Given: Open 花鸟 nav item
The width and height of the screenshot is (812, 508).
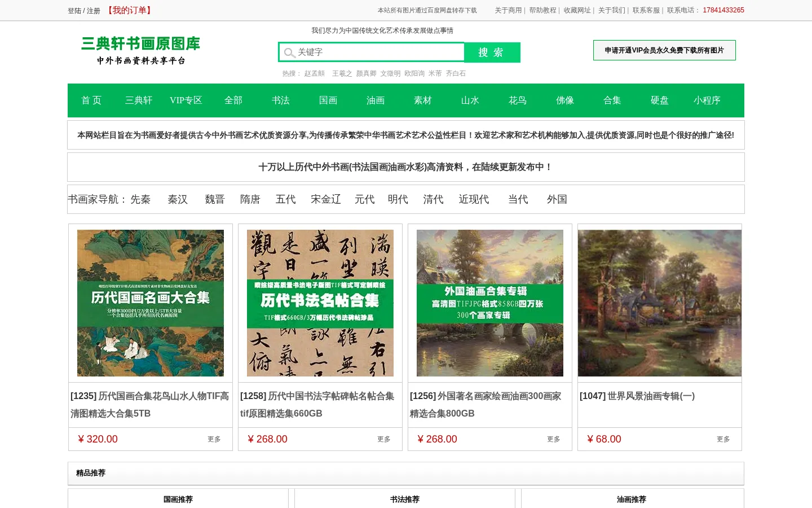Looking at the screenshot, I should point(518,100).
